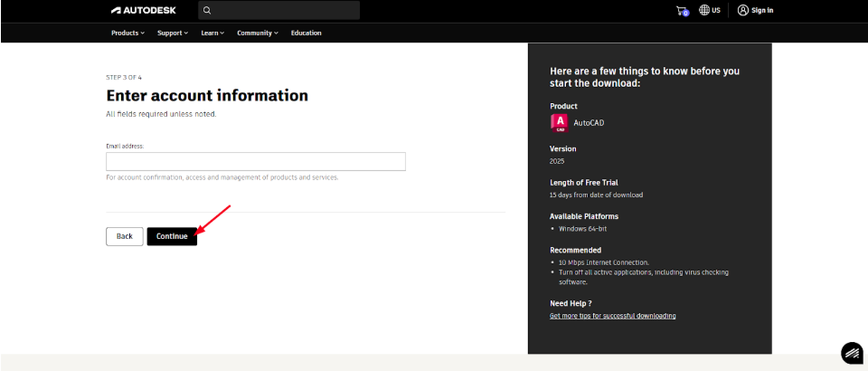Click the Back button
The image size is (868, 371).
click(x=125, y=236)
